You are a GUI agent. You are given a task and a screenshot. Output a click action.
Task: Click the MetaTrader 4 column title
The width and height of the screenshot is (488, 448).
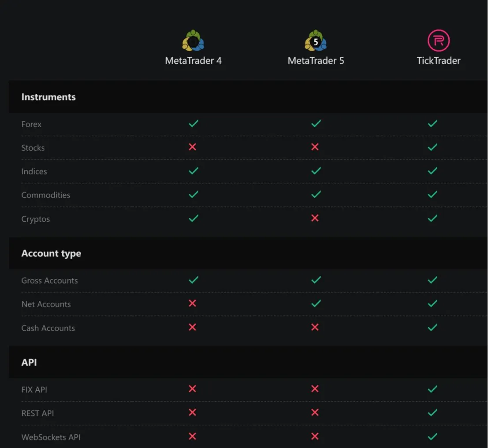coord(193,61)
